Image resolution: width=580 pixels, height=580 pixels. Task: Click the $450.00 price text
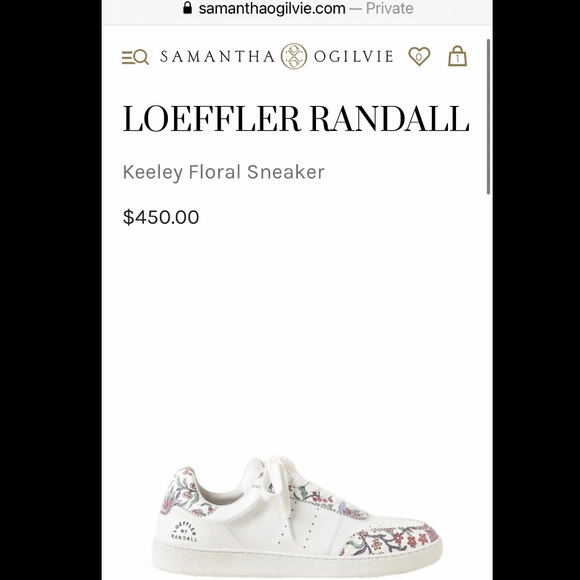coord(161,217)
